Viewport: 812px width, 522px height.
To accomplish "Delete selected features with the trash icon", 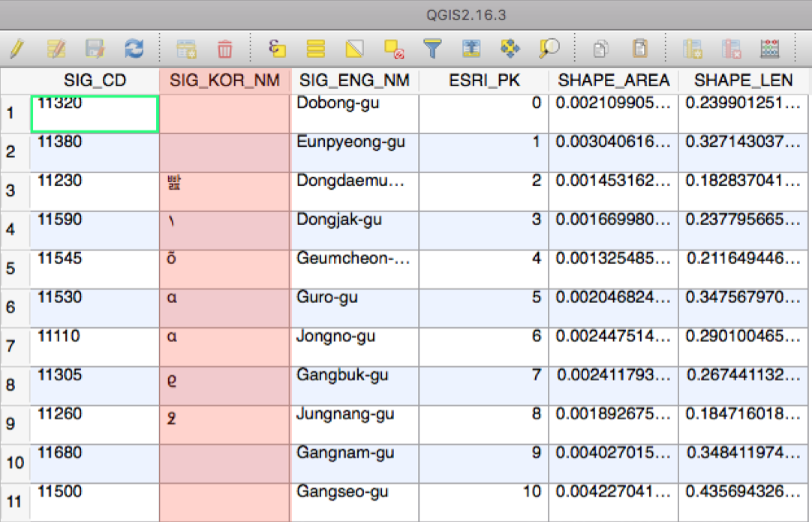I will (224, 49).
